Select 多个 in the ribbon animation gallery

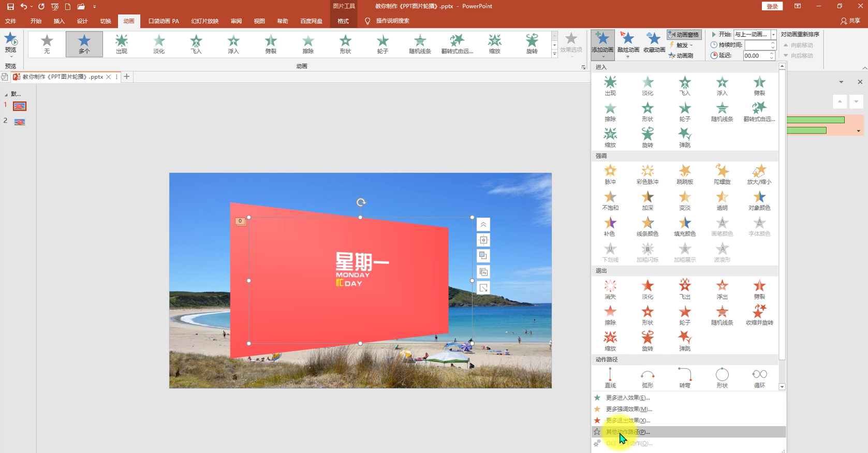point(84,44)
